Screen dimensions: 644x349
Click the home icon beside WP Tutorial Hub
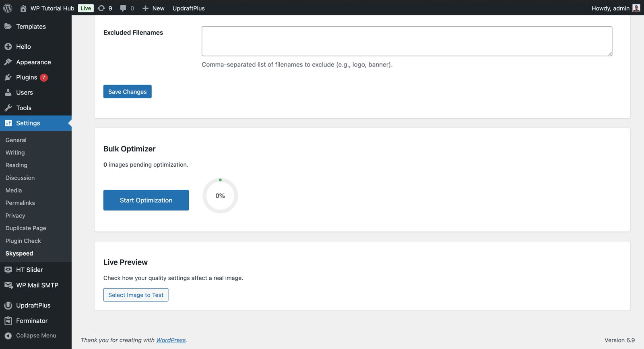point(23,8)
